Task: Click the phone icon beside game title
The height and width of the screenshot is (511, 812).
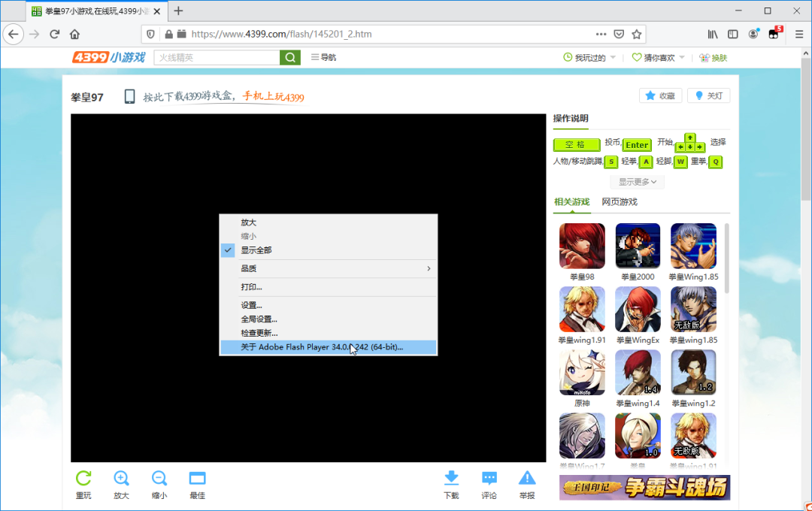Action: point(129,96)
